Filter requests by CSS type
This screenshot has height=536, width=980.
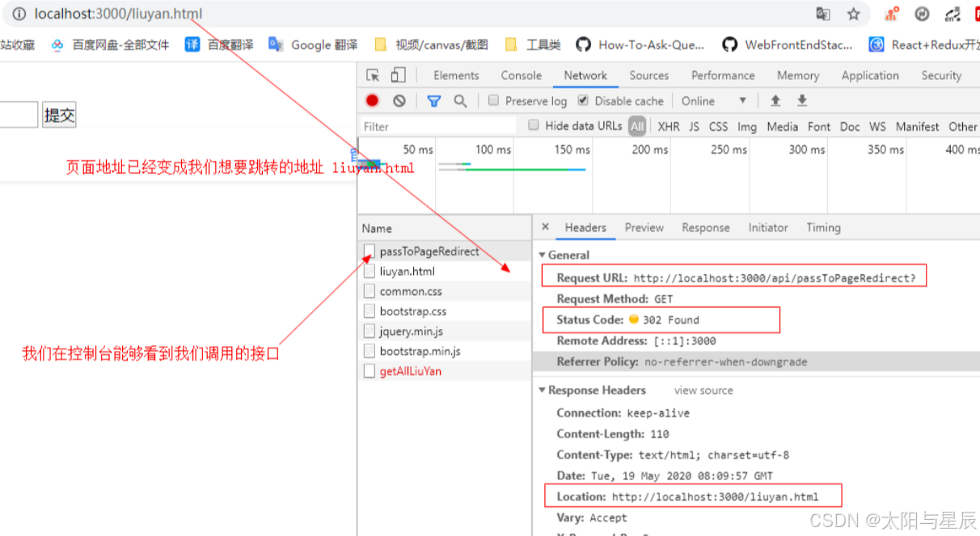tap(719, 126)
